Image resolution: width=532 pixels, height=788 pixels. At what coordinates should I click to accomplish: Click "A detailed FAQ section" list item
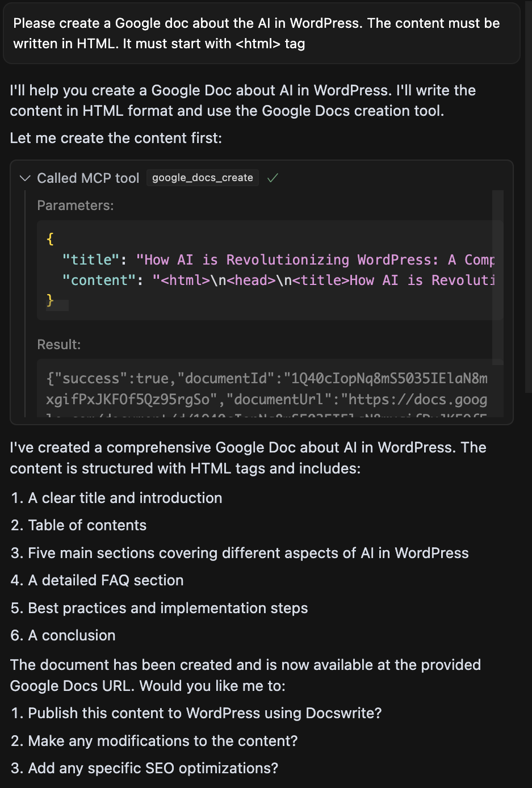click(106, 580)
